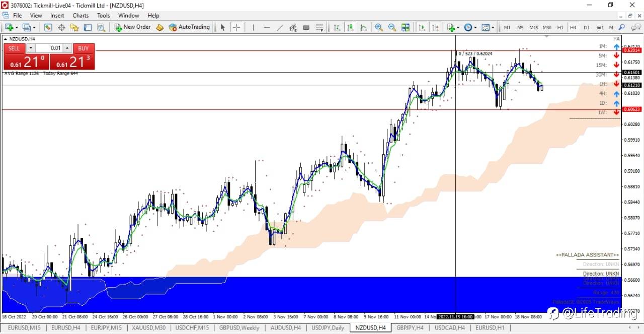Open the Templates dropdown
Image resolution: width=644 pixels, height=334 pixels.
pyautogui.click(x=487, y=27)
